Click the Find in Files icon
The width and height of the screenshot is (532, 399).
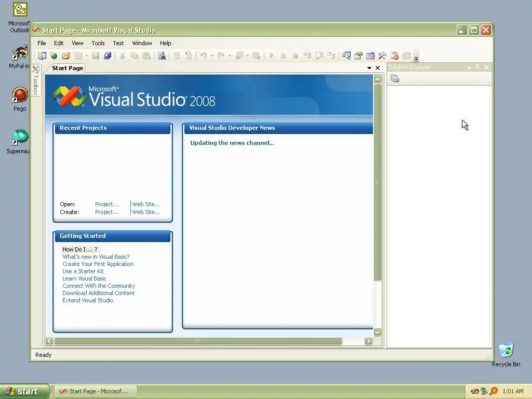(x=162, y=56)
